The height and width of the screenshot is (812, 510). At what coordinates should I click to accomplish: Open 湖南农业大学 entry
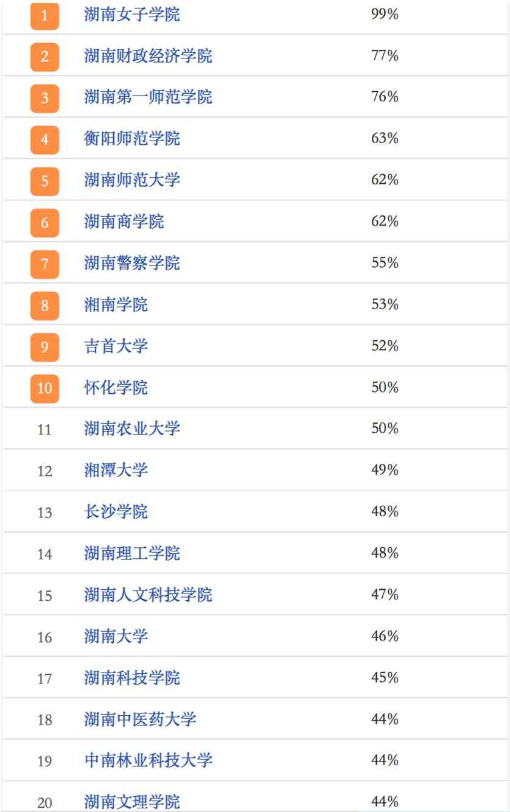point(131,429)
